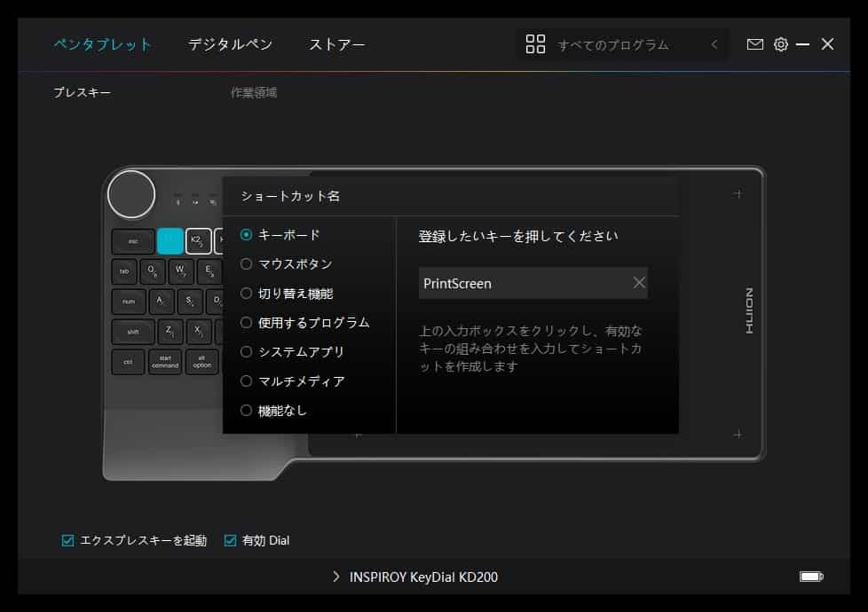Select the start command key on the keypad
Screen dimensions: 868x612
165,362
